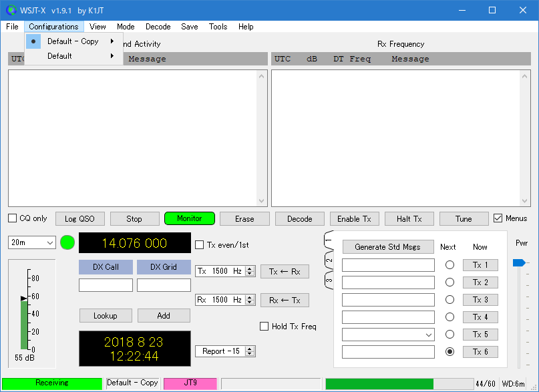Image resolution: width=539 pixels, height=392 pixels.
Task: Click the Rx ← Tx button
Action: coord(285,301)
